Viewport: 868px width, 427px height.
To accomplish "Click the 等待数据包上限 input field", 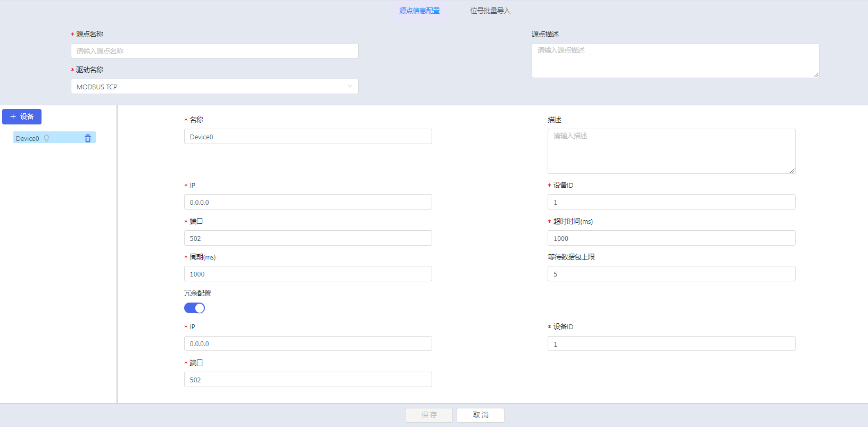I will click(x=671, y=274).
